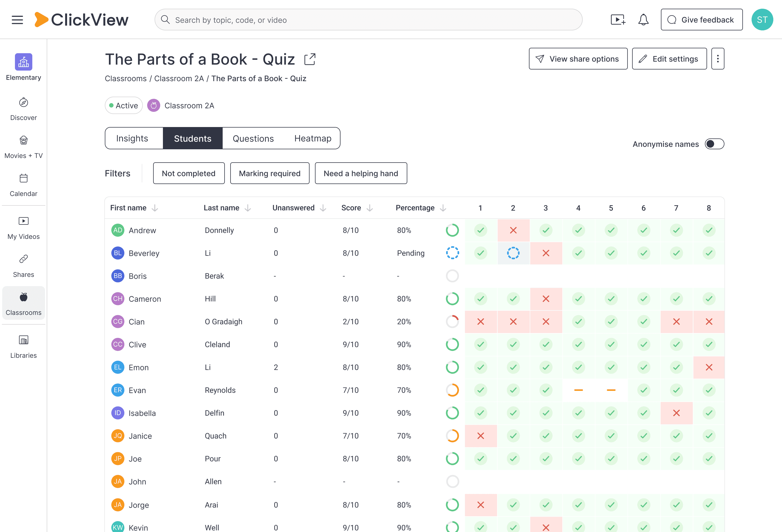The image size is (782, 532).
Task: Open Libraries in the sidebar
Action: pos(24,347)
